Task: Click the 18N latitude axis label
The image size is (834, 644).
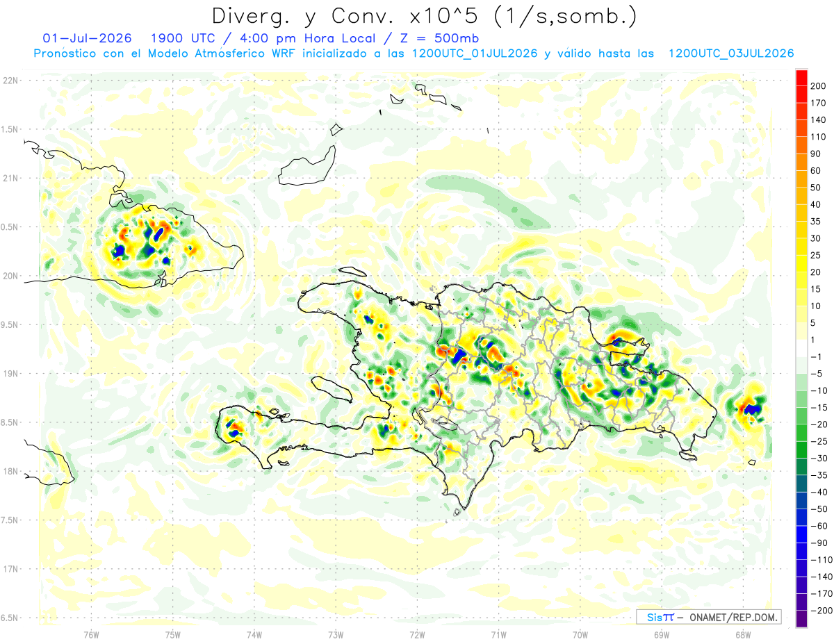Action: 10,471
